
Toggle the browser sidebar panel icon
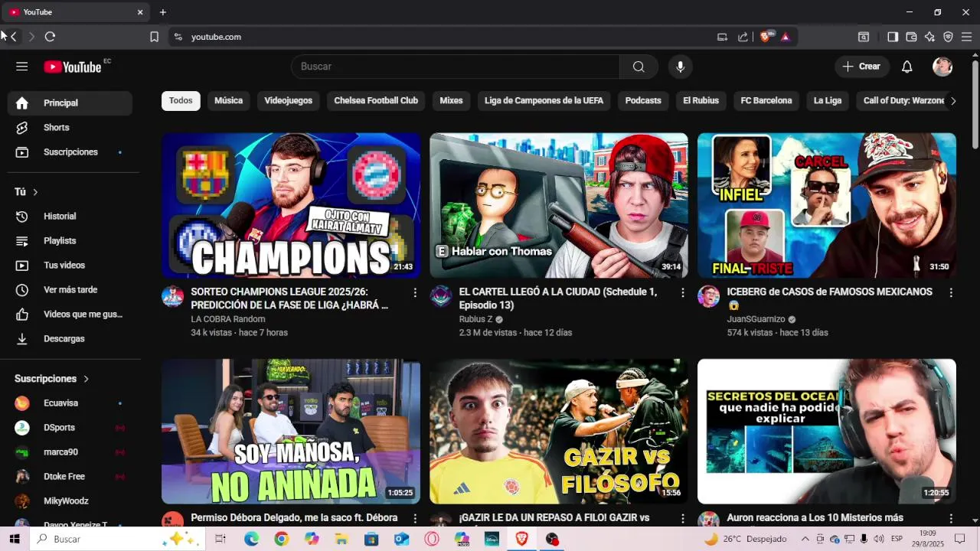click(x=893, y=37)
